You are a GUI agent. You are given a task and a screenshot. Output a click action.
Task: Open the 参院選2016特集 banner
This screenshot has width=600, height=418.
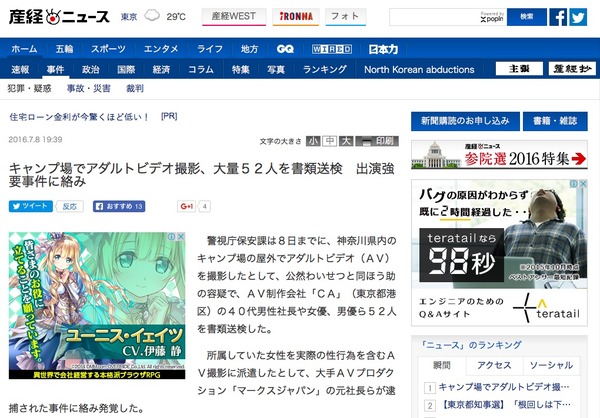click(499, 155)
